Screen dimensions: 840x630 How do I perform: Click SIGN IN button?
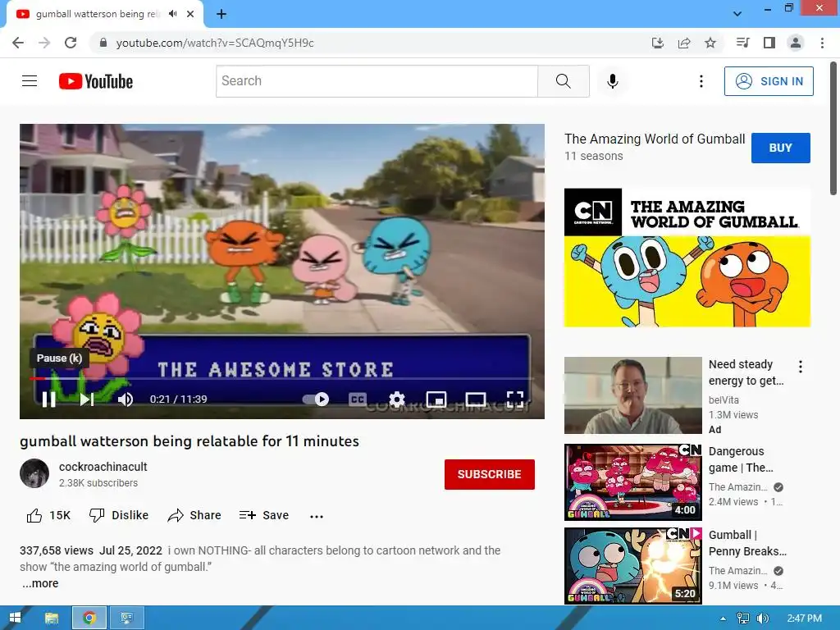(769, 81)
